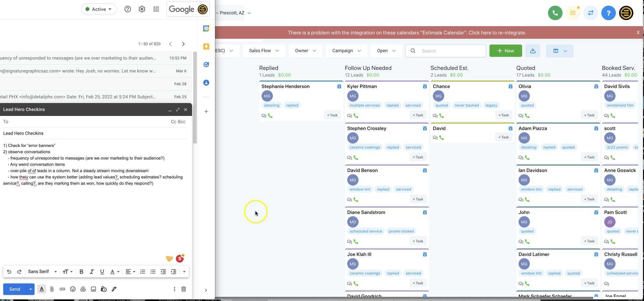This screenshot has height=301, width=644.
Task: Insert signature with the pen icon
Action: tap(114, 289)
